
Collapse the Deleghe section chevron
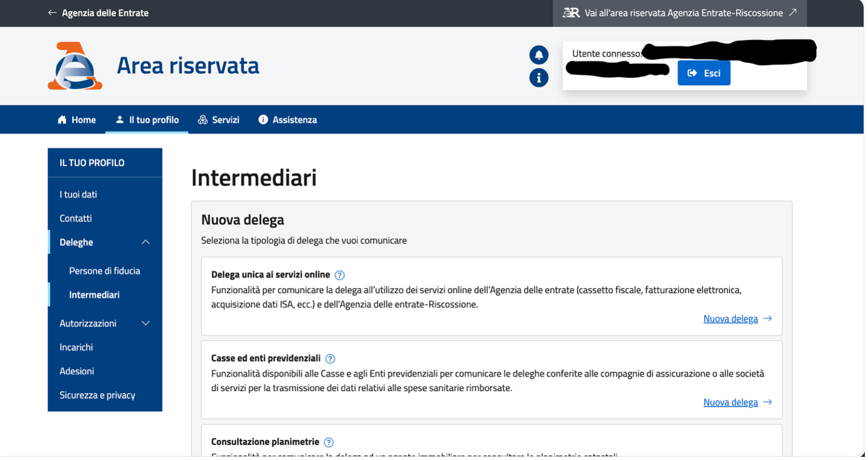tap(146, 242)
